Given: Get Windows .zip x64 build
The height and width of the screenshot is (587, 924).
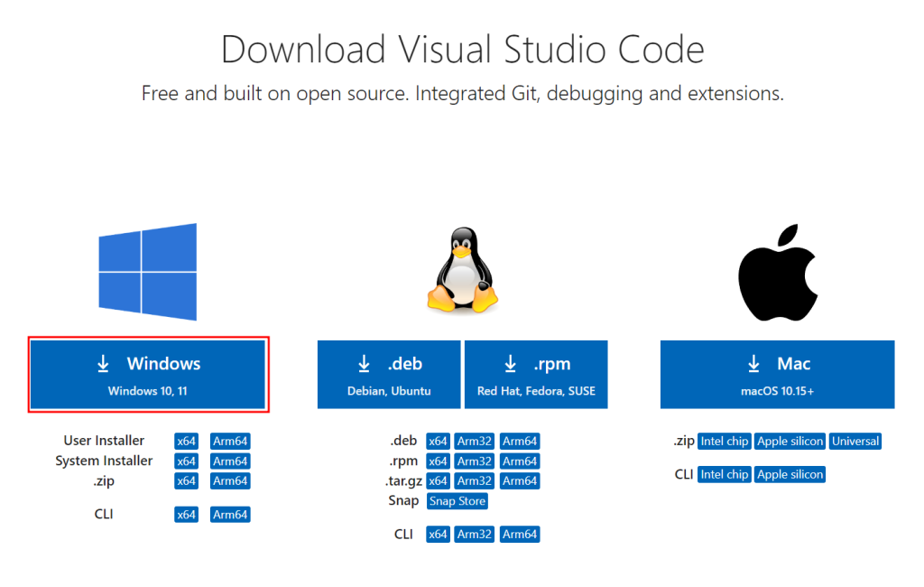Looking at the screenshot, I should click(x=186, y=480).
